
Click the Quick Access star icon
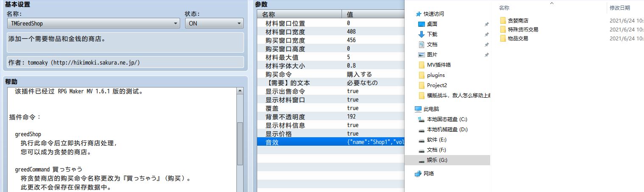click(418, 14)
